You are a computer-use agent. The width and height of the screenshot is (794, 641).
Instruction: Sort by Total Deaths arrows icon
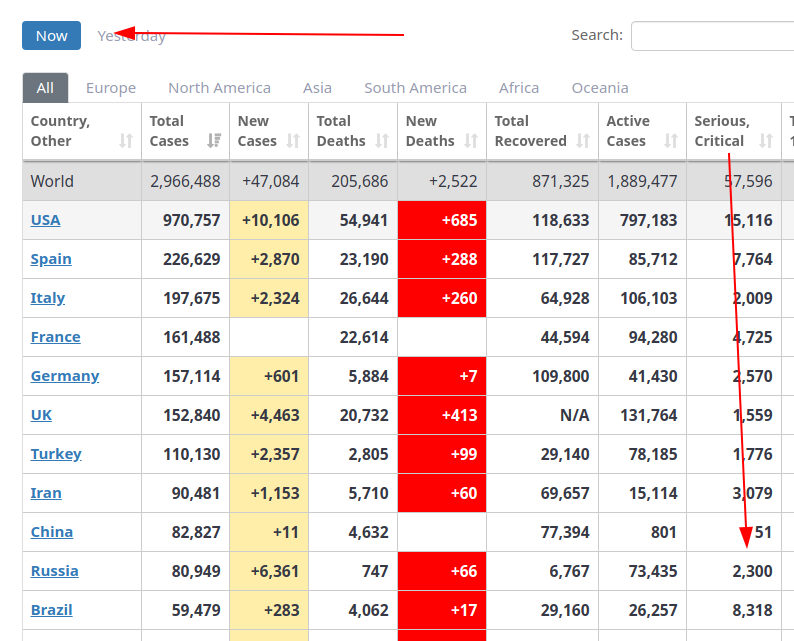coord(382,141)
